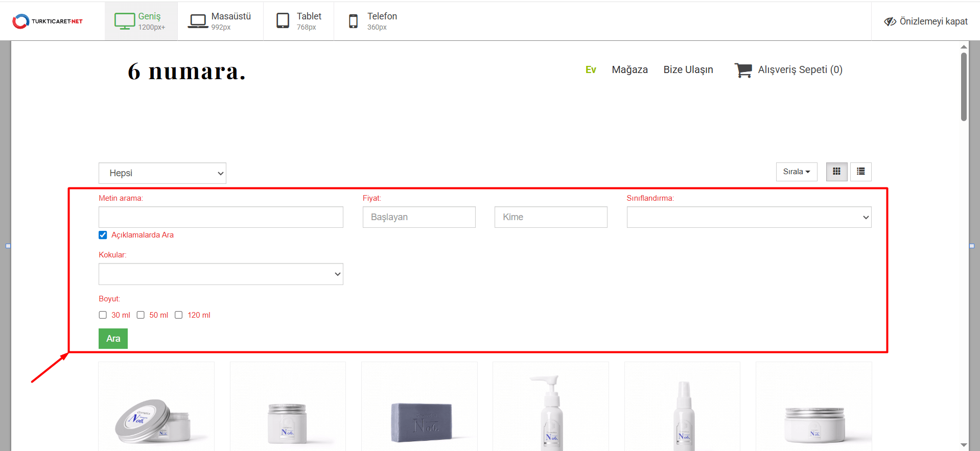
Task: Click the Metin arama text field
Action: (221, 217)
